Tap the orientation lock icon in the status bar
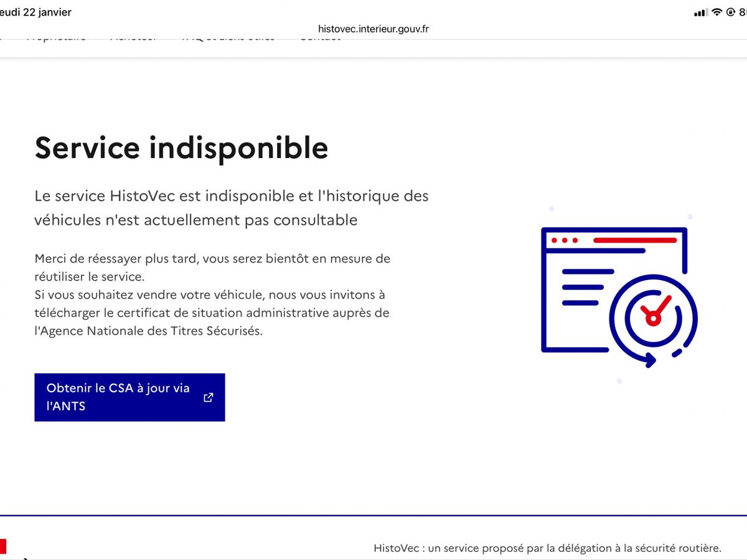 [x=730, y=12]
